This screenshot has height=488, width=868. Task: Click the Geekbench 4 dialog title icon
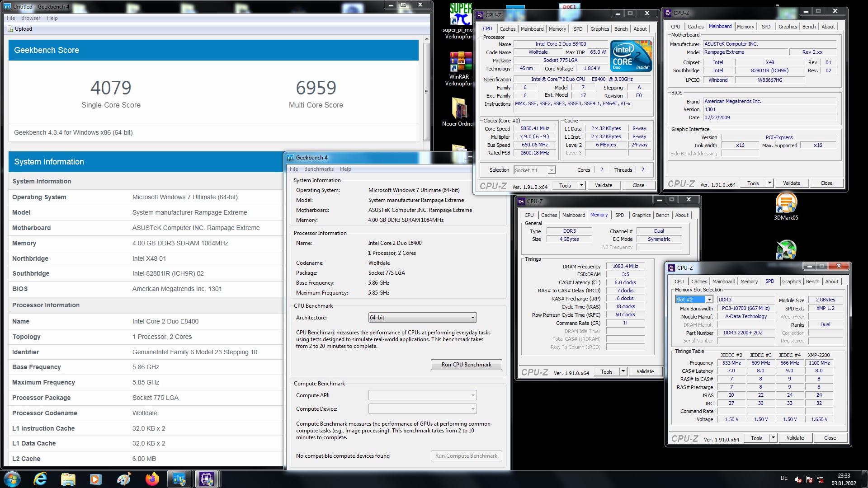[x=291, y=158]
